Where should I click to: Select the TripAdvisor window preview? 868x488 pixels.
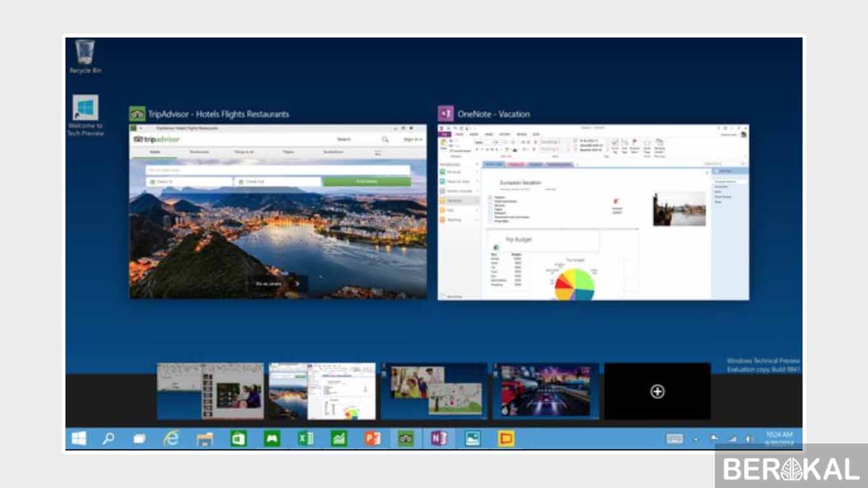click(x=278, y=212)
